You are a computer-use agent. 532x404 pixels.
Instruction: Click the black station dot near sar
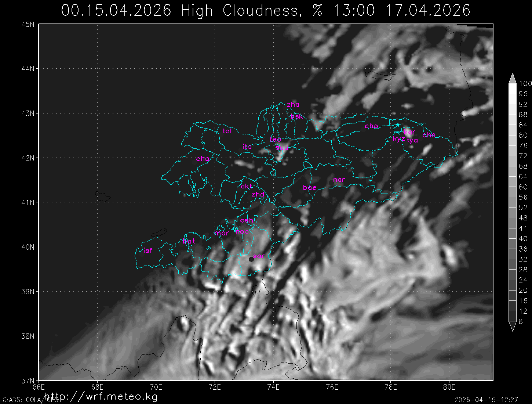(251, 259)
